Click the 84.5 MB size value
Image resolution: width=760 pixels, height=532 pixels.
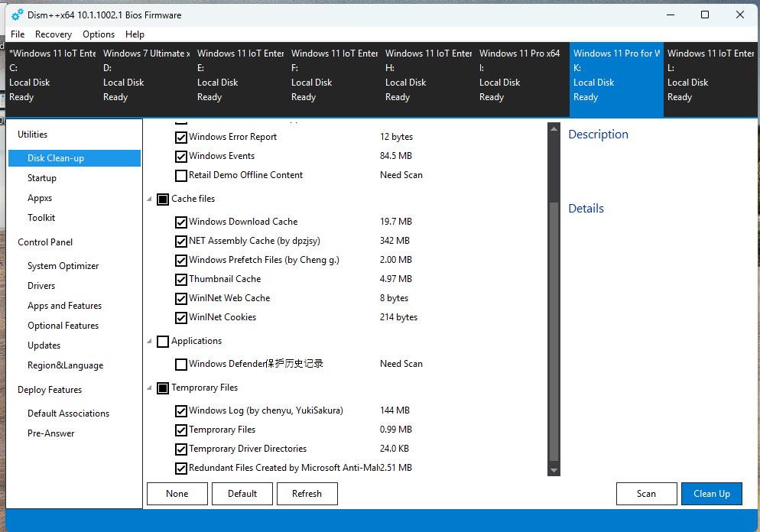[x=396, y=156]
